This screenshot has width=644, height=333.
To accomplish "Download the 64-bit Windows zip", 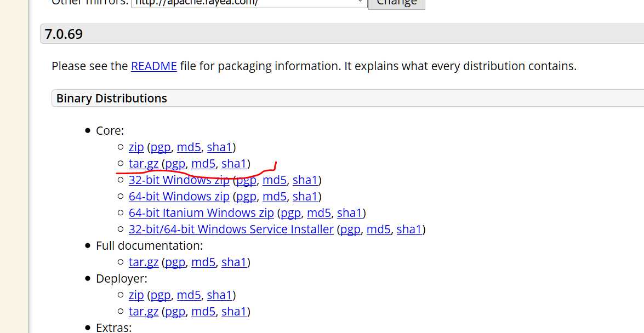I will [x=179, y=196].
